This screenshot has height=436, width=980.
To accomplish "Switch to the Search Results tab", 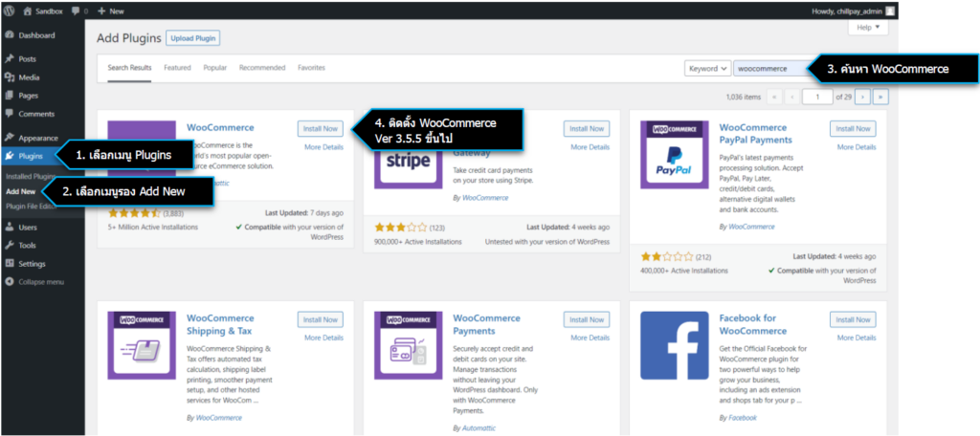I will 129,68.
